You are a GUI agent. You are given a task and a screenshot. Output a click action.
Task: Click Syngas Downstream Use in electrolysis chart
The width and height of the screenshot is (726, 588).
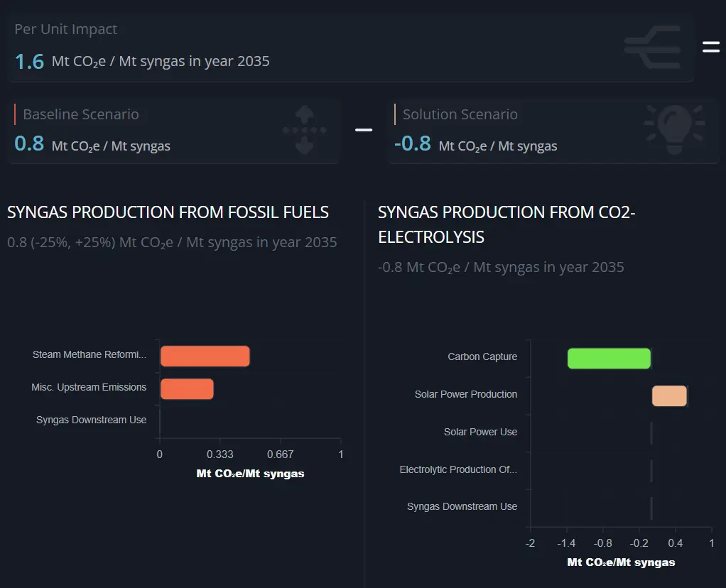point(462,506)
